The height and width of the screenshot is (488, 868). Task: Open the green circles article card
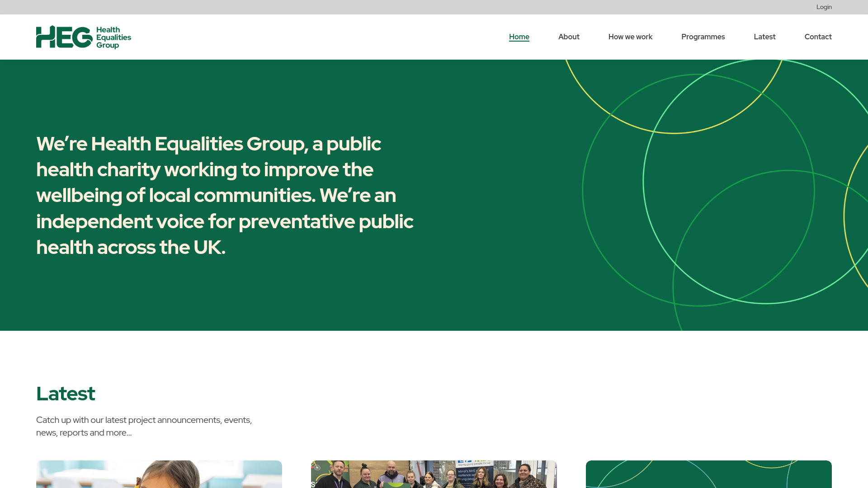709,474
